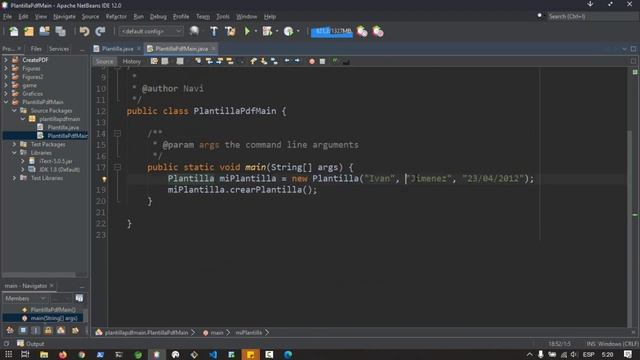Click the miPlantilla breadcrumb
This screenshot has width=640, height=360.
point(249,333)
